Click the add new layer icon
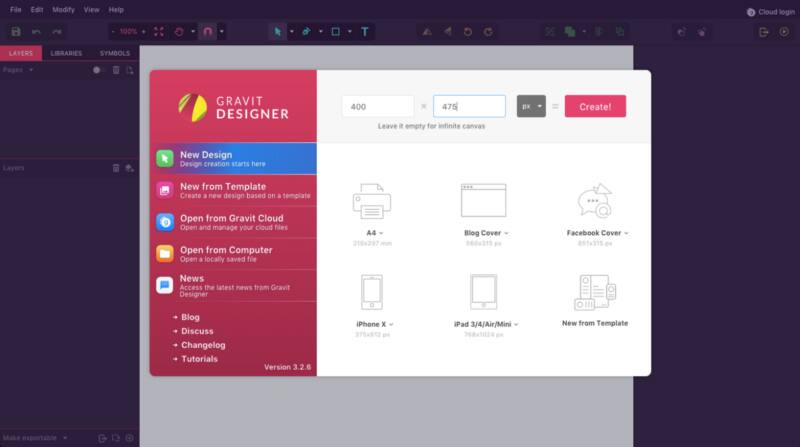 (129, 168)
